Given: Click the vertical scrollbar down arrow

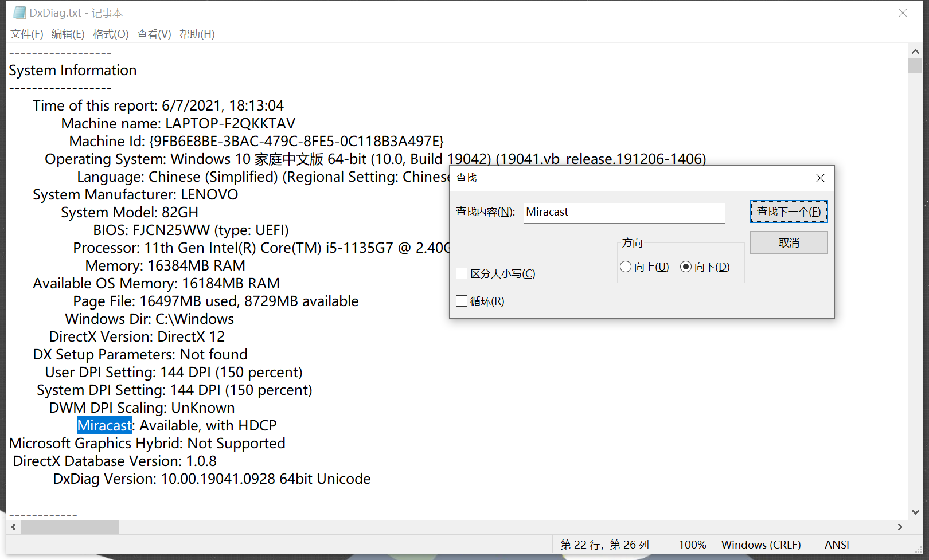Looking at the screenshot, I should (915, 512).
